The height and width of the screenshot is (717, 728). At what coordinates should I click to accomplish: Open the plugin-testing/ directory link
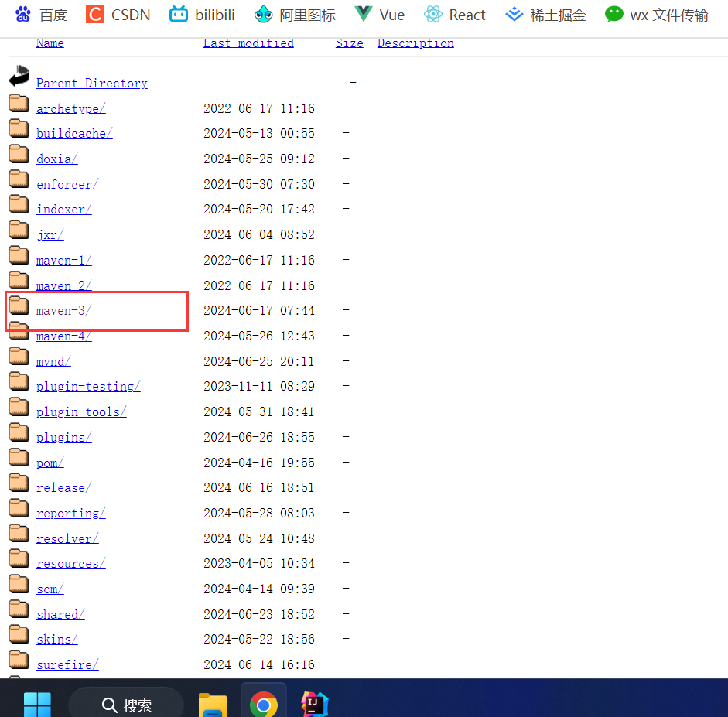88,387
